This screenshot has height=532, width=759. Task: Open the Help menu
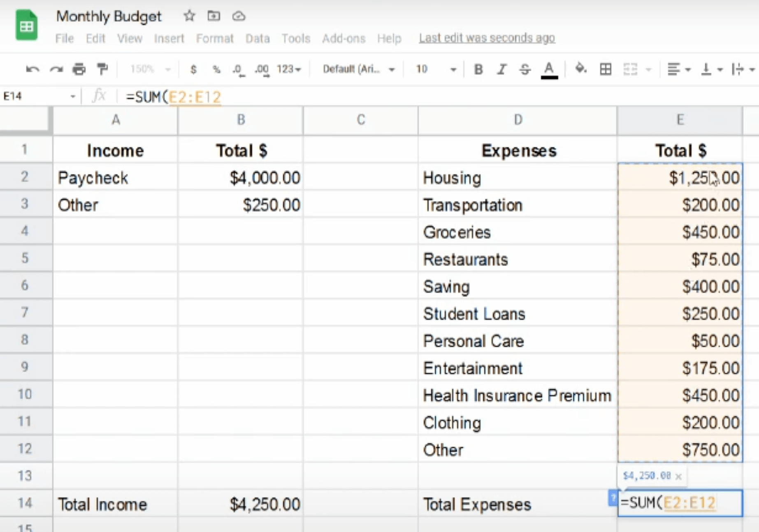pos(389,38)
